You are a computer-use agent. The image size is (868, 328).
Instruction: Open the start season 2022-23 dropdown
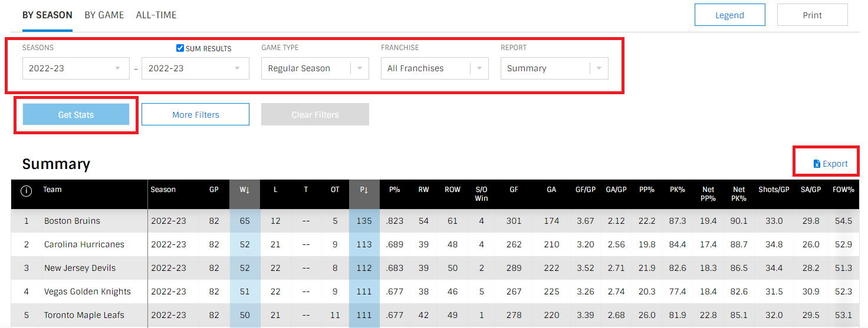click(x=75, y=68)
